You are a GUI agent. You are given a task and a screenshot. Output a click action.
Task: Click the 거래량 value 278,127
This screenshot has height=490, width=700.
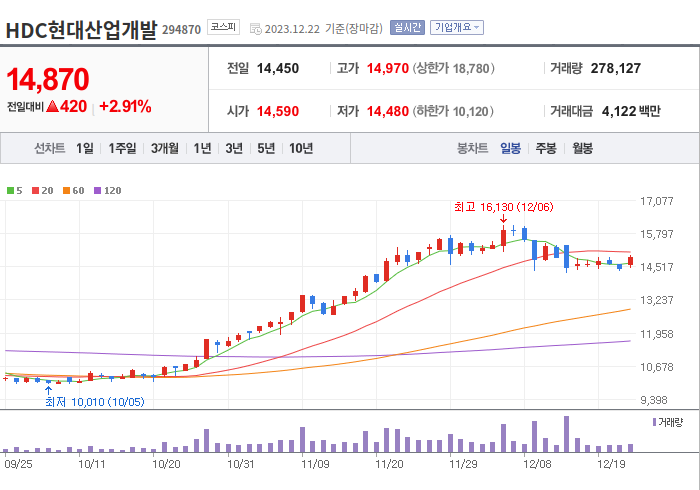[x=616, y=68]
